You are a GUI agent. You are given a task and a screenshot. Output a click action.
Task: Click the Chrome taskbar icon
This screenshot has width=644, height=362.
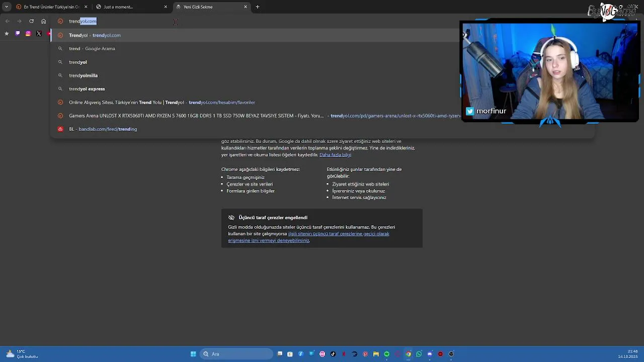[x=408, y=354]
